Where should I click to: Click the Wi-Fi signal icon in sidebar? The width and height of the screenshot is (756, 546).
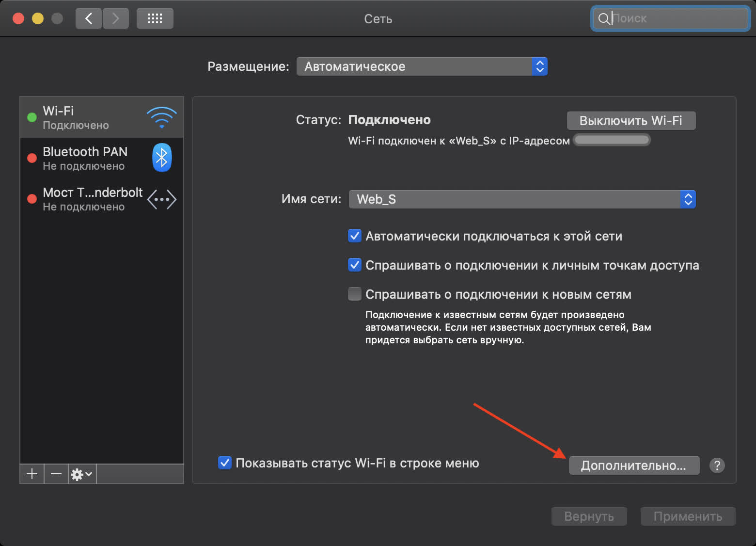(x=161, y=117)
